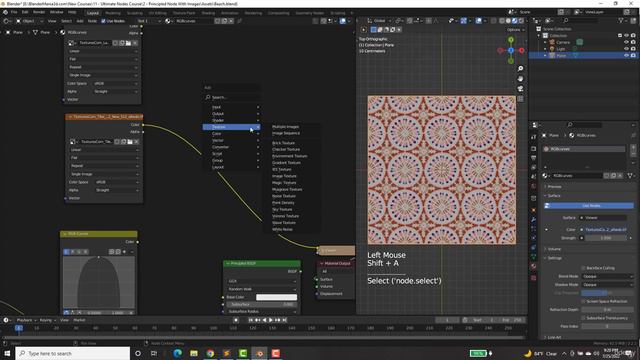
Task: Toggle Collection visibility eye in outliner
Action: coord(627,36)
